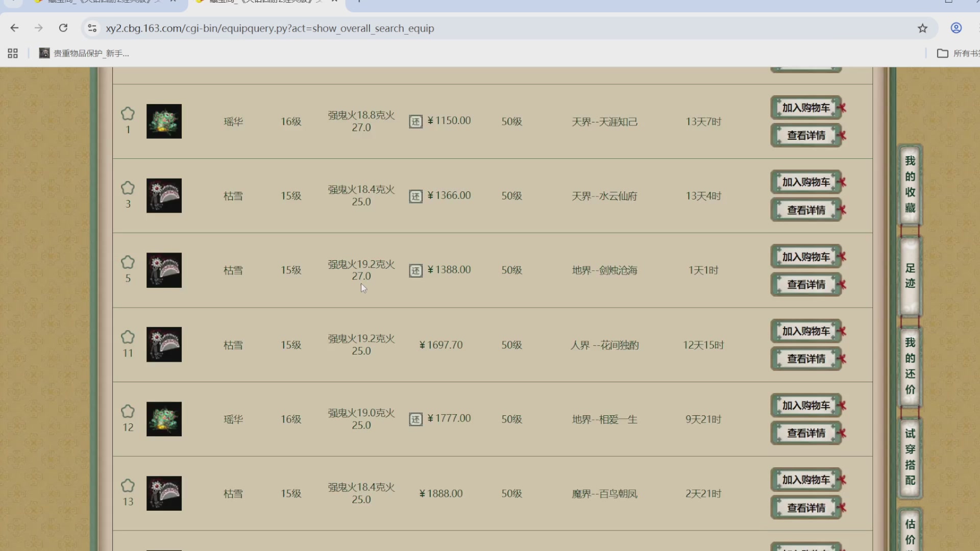
Task: Toggle favorite star on the ¥1366.00 枯雪 listing
Action: click(128, 188)
